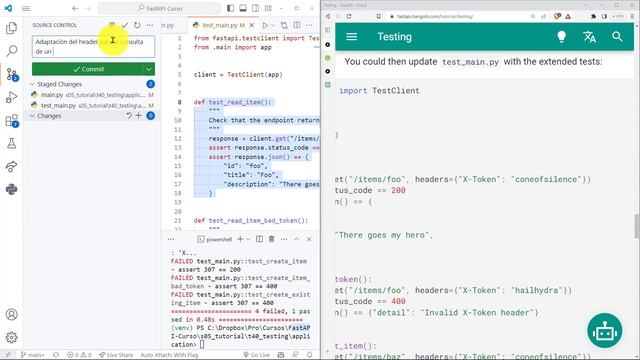Select the powershell terminal label

click(215, 239)
